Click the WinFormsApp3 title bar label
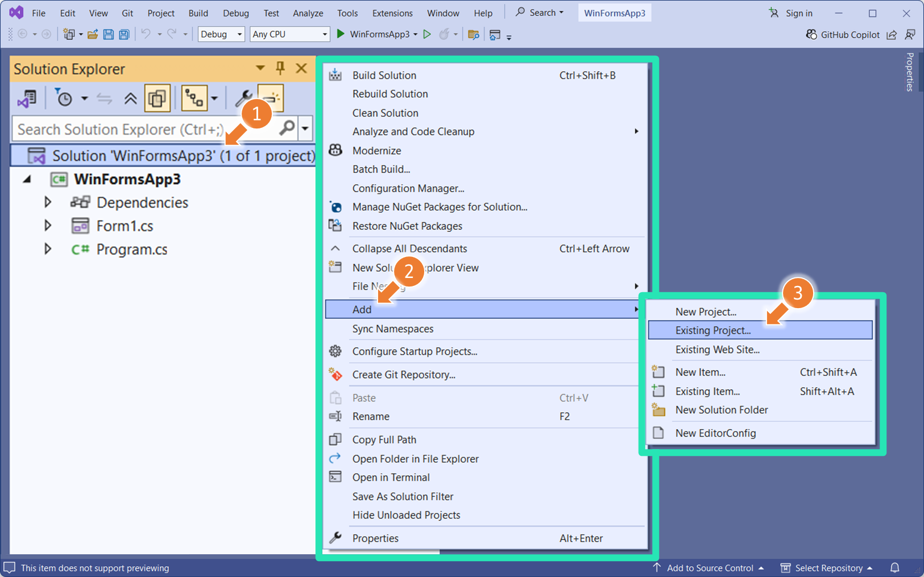This screenshot has height=577, width=924. click(x=615, y=13)
